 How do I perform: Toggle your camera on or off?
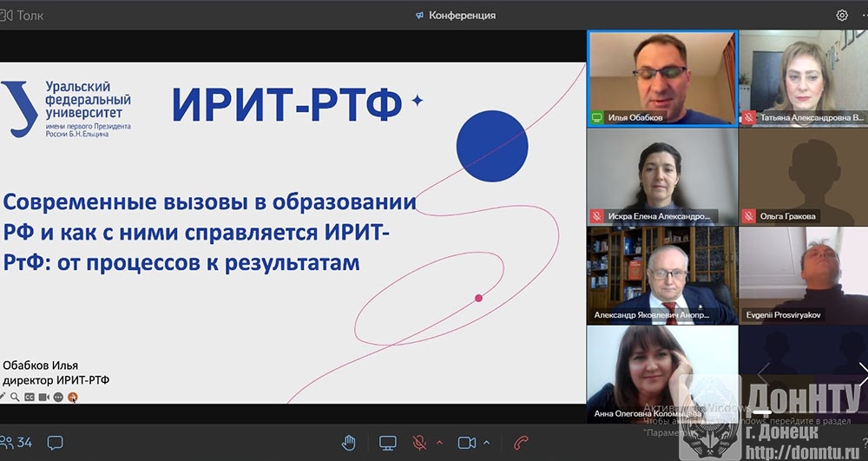pyautogui.click(x=467, y=443)
